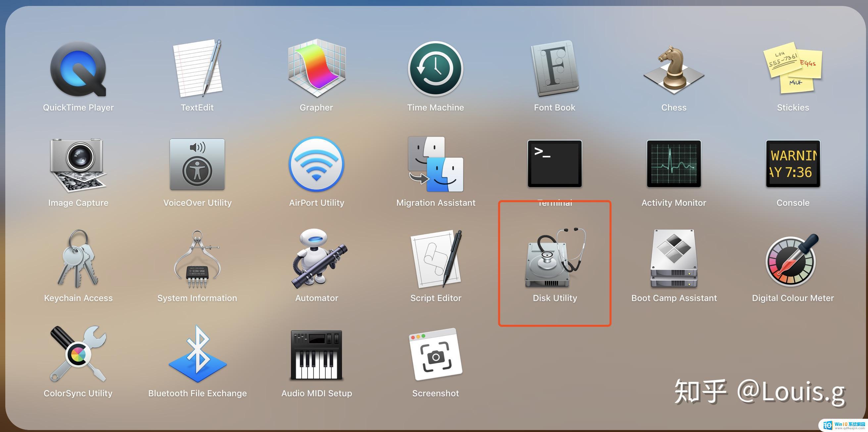868x432 pixels.
Task: Click the "Bluetooth File Exchange" label
Action: point(197,393)
